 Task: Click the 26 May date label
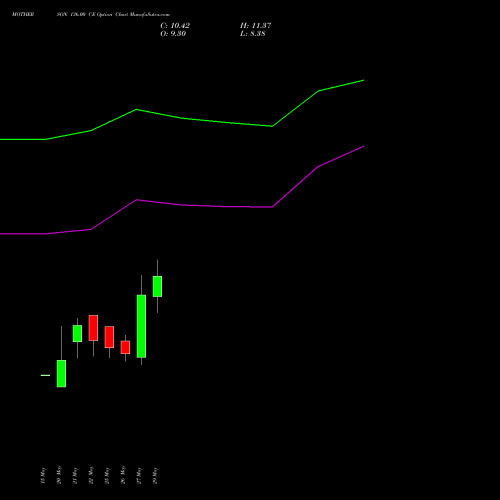123,475
